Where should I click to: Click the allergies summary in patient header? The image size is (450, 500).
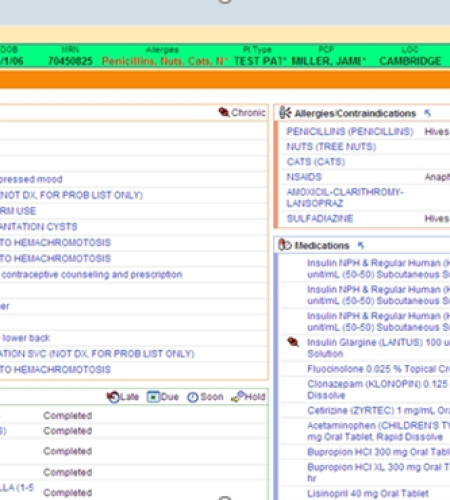coord(165,61)
